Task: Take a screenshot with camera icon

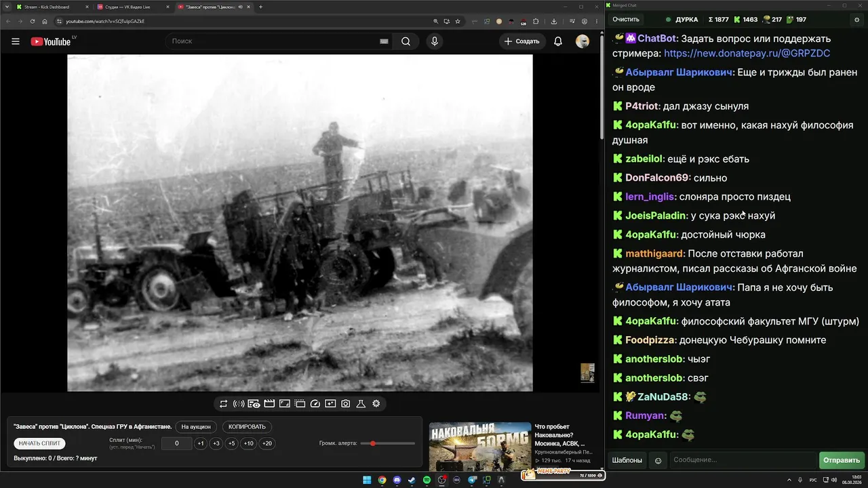Action: 346,404
